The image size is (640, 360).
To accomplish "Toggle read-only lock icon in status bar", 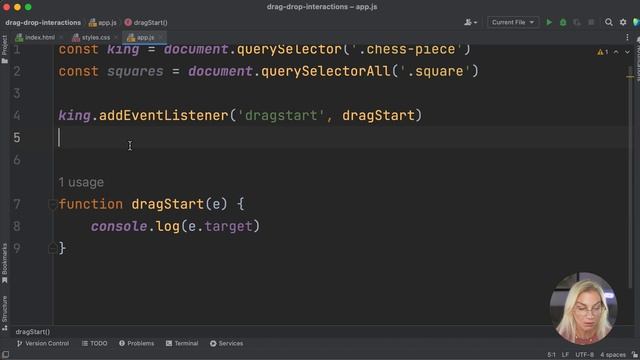I will click(635, 355).
